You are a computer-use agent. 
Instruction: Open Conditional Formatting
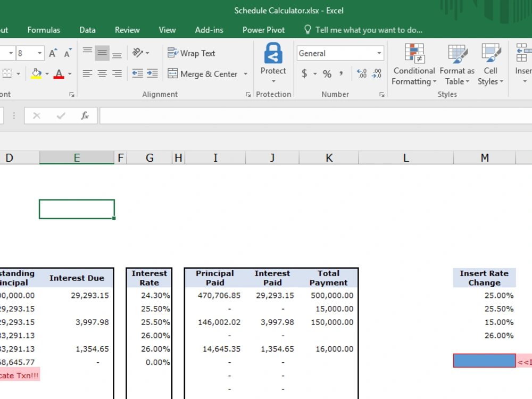point(414,64)
